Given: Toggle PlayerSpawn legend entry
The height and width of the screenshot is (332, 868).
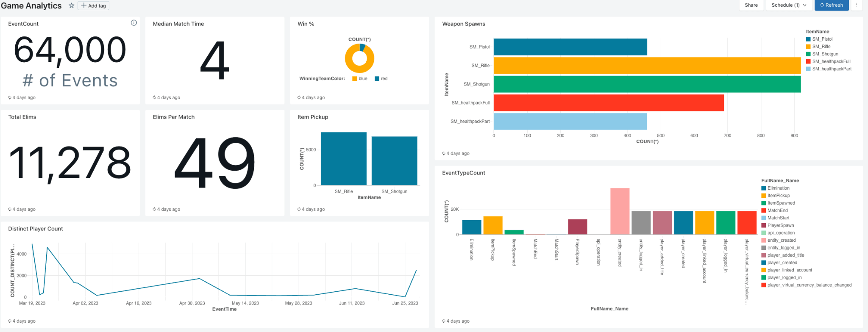Looking at the screenshot, I should (778, 225).
